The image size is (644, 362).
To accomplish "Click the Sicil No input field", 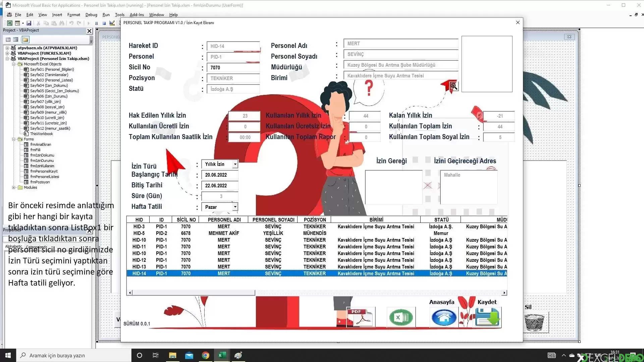I will pos(233,68).
